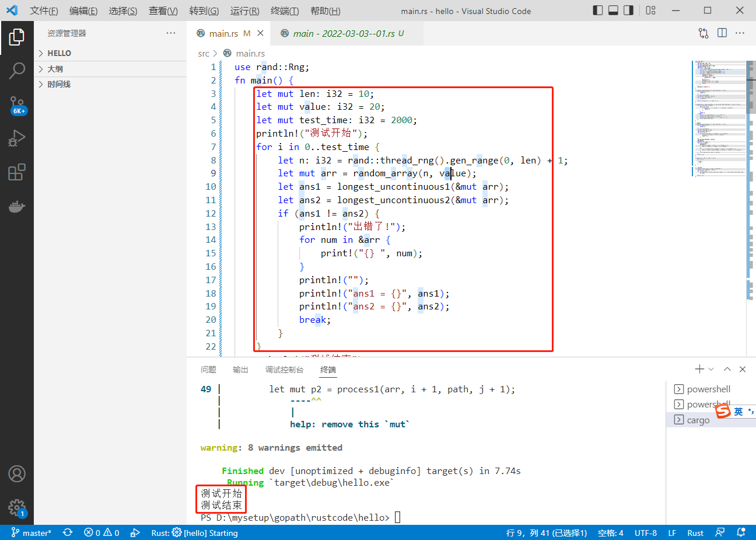Image resolution: width=756 pixels, height=540 pixels.
Task: Open the Manage gear settings icon
Action: [x=17, y=507]
